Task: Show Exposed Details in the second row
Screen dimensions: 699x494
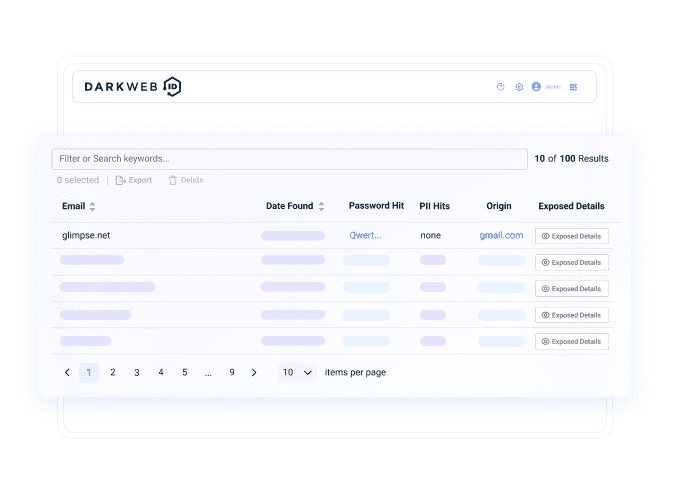Action: pyautogui.click(x=572, y=262)
